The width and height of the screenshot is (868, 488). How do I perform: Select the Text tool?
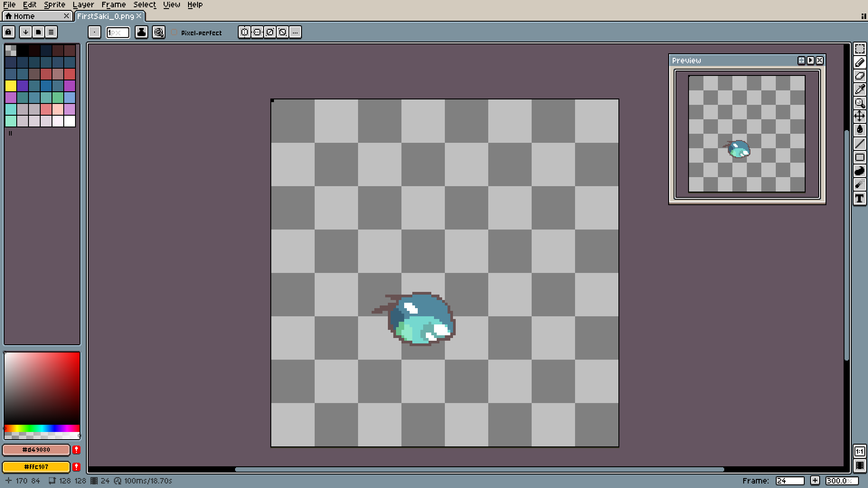(x=859, y=198)
